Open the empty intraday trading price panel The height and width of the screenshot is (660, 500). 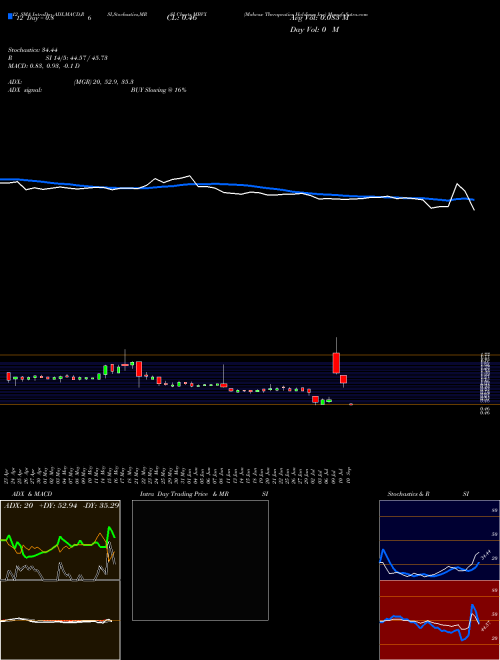(x=200, y=560)
